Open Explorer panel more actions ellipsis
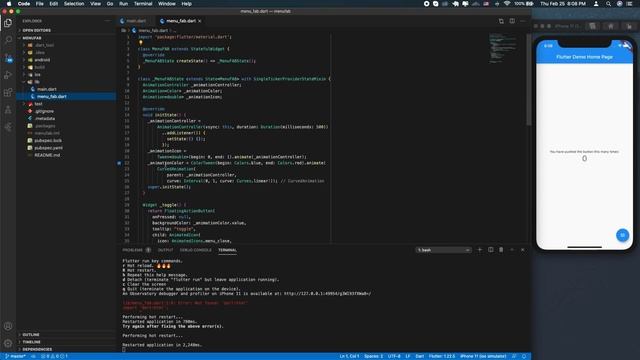Screen dimensions: 640x360 (x=107, y=21)
